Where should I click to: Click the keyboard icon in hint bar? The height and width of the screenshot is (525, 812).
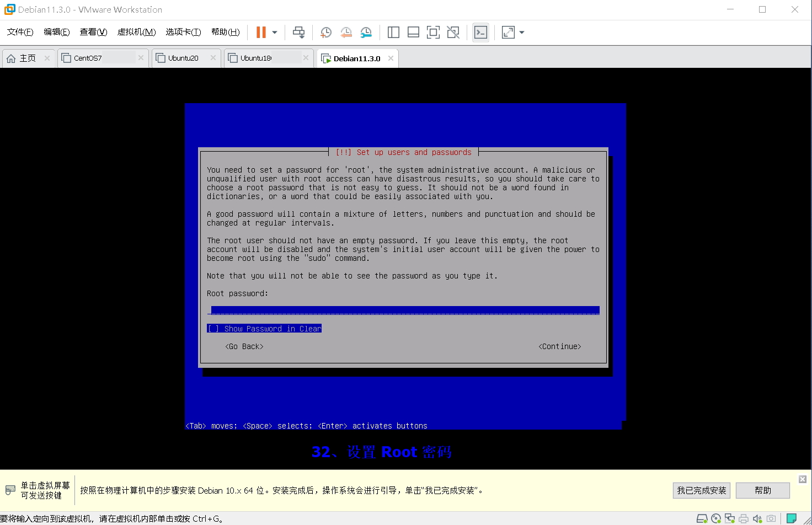[10, 490]
